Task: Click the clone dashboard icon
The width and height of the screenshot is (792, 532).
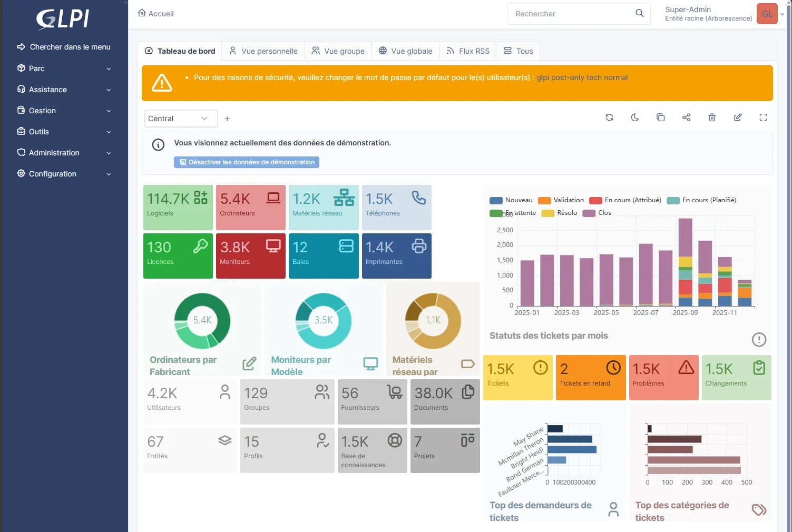Action: click(x=660, y=117)
